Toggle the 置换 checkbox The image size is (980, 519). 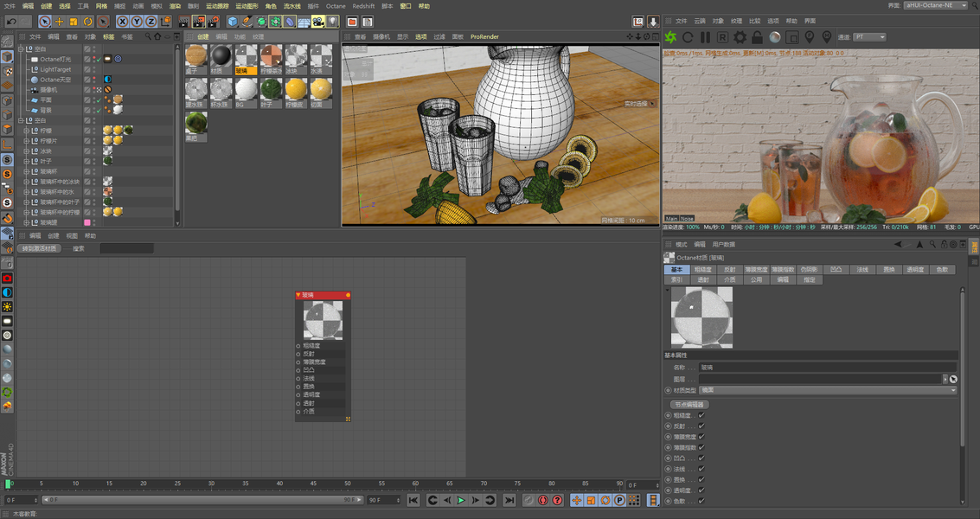click(701, 479)
